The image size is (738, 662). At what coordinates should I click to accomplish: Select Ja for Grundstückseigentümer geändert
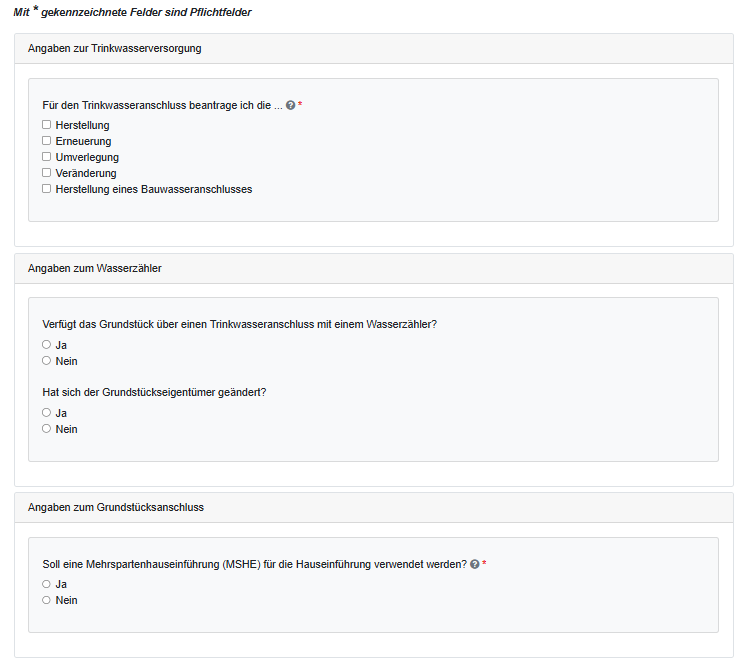[46, 412]
